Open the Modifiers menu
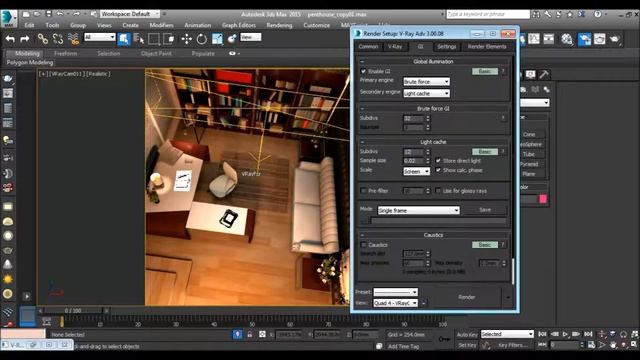 161,25
